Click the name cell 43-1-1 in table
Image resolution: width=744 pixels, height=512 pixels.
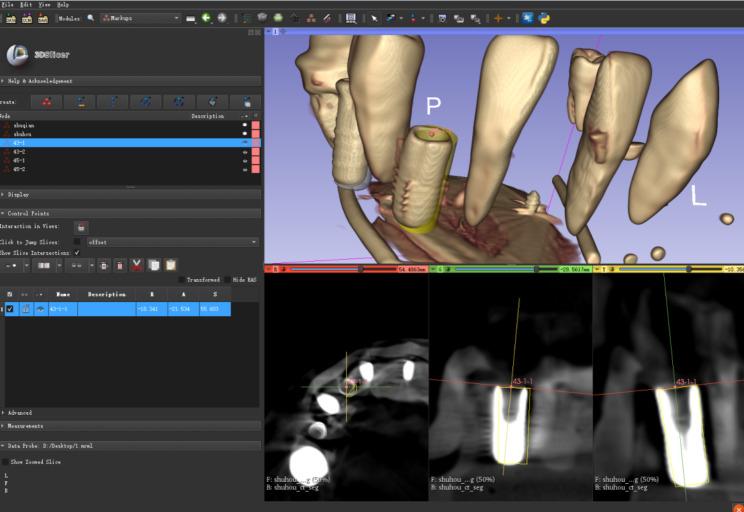(63, 309)
